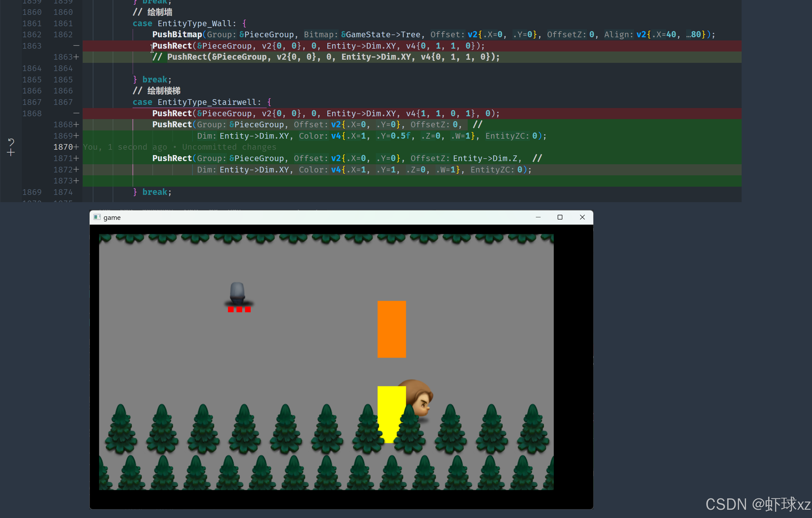Click "&GameState->Tree" bitmap argument
The height and width of the screenshot is (518, 812).
[381, 34]
